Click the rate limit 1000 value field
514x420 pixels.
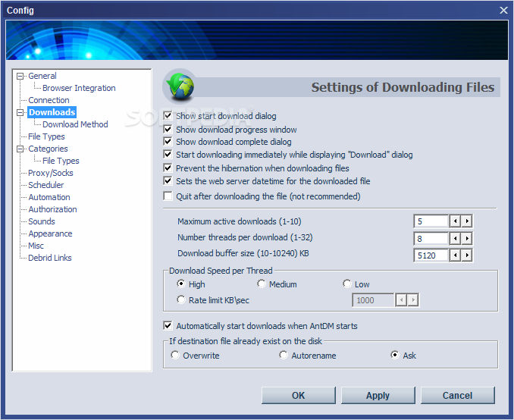pyautogui.click(x=373, y=300)
